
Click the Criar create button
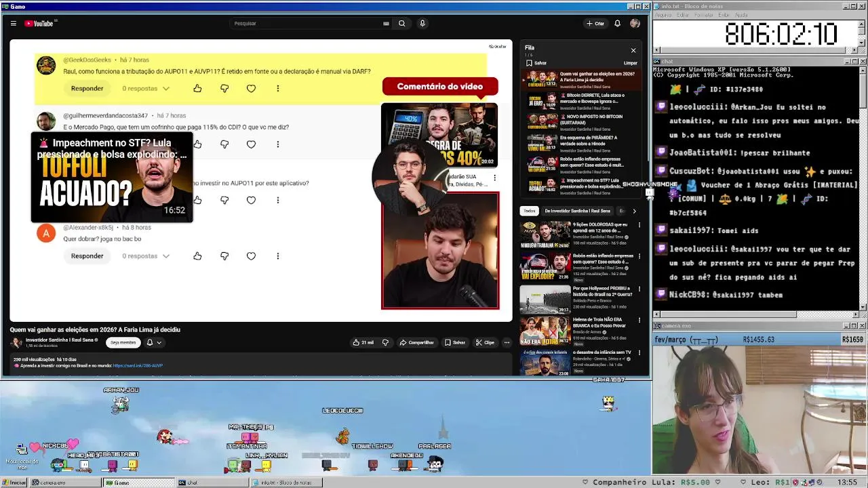(x=595, y=23)
